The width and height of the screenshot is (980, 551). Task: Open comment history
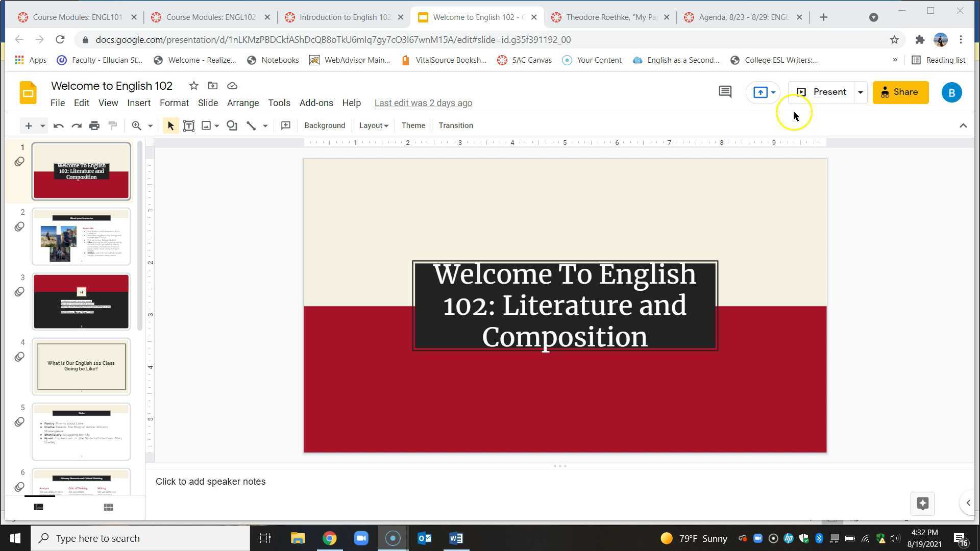[724, 92]
